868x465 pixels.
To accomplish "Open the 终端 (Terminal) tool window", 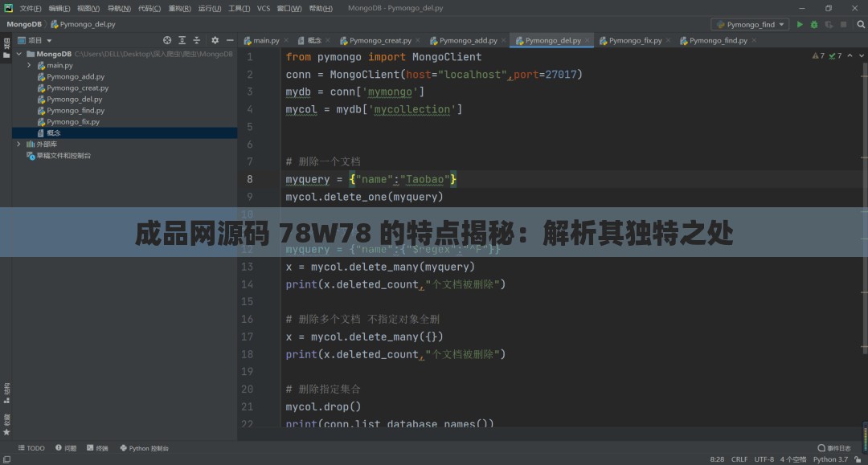I will point(97,448).
